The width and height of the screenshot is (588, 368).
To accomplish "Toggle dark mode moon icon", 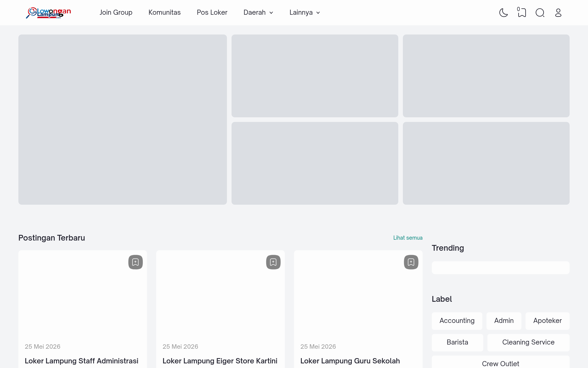I will coord(503,13).
